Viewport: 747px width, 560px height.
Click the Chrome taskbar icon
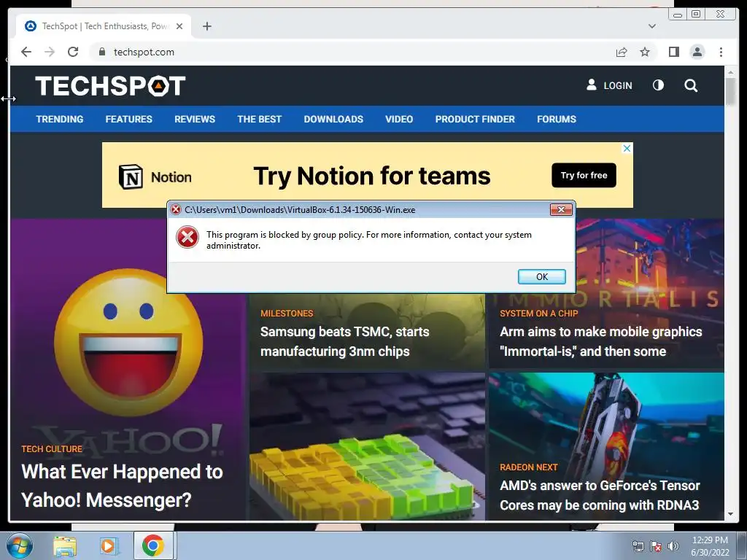[x=153, y=545]
